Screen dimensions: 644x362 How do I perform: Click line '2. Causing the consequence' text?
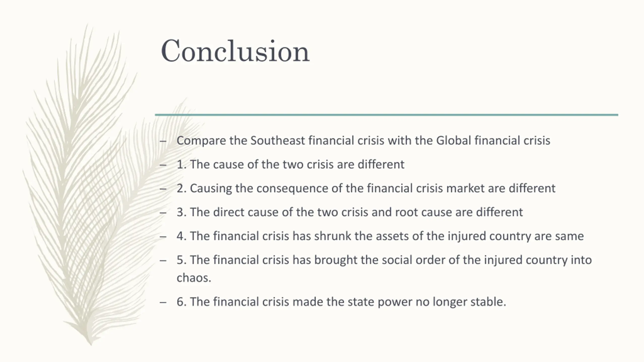(x=366, y=188)
